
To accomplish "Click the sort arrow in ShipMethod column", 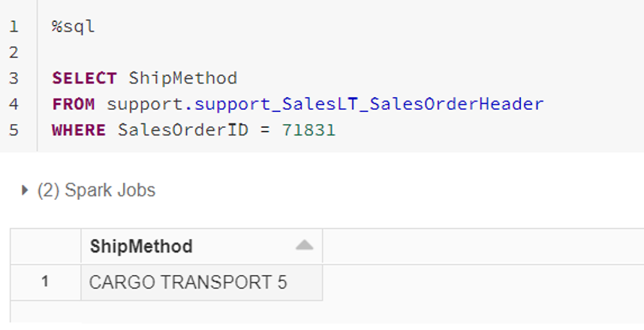I will click(x=304, y=246).
